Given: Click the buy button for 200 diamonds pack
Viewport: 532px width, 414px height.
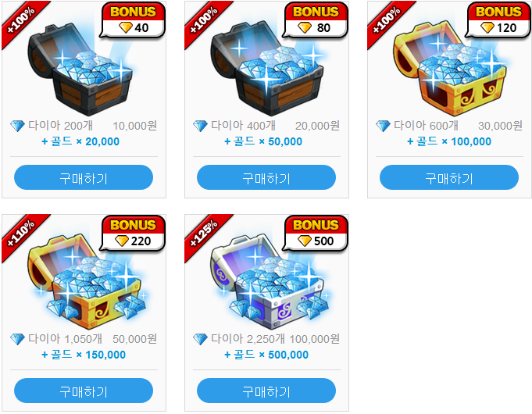Looking at the screenshot, I should (x=84, y=177).
